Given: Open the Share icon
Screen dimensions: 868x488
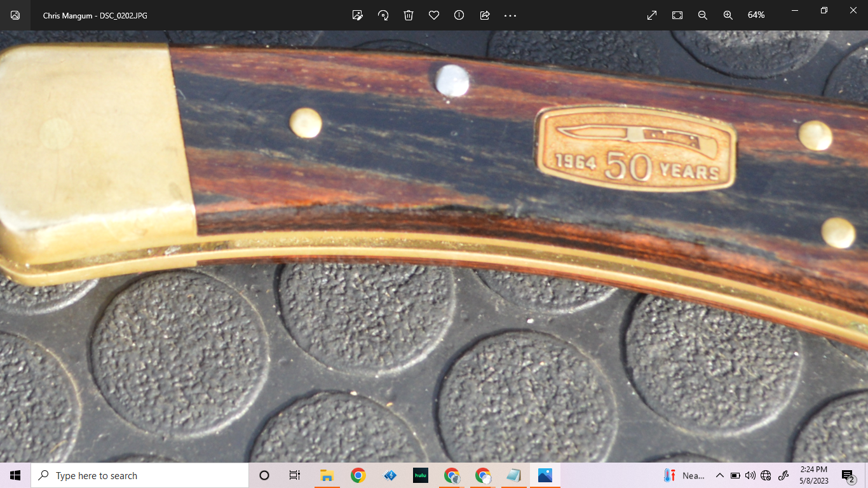Looking at the screenshot, I should click(485, 15).
